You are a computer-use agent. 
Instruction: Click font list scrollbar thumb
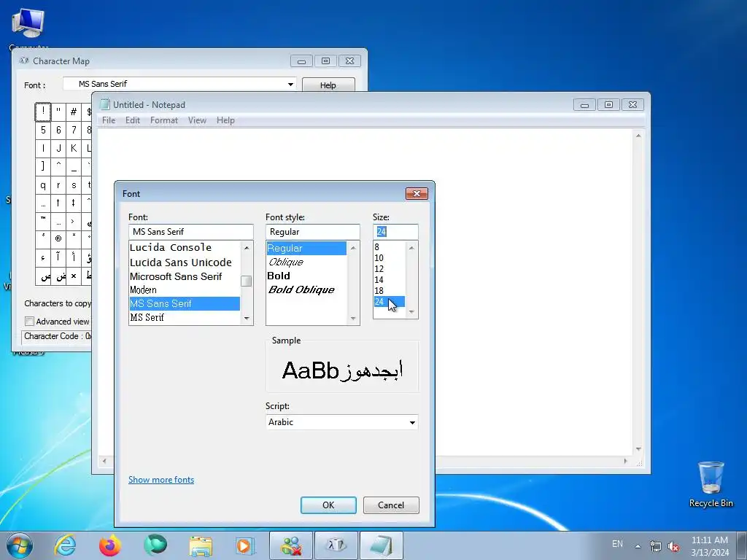pyautogui.click(x=247, y=281)
